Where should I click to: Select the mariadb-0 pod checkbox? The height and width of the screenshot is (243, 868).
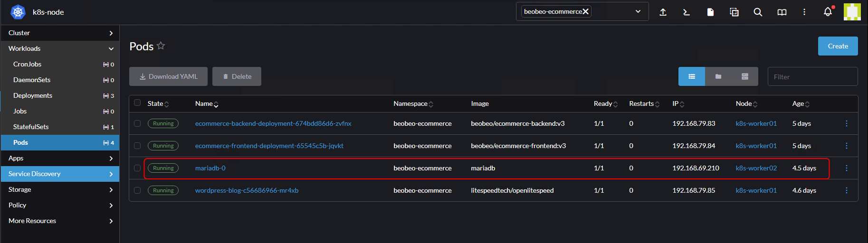click(137, 168)
